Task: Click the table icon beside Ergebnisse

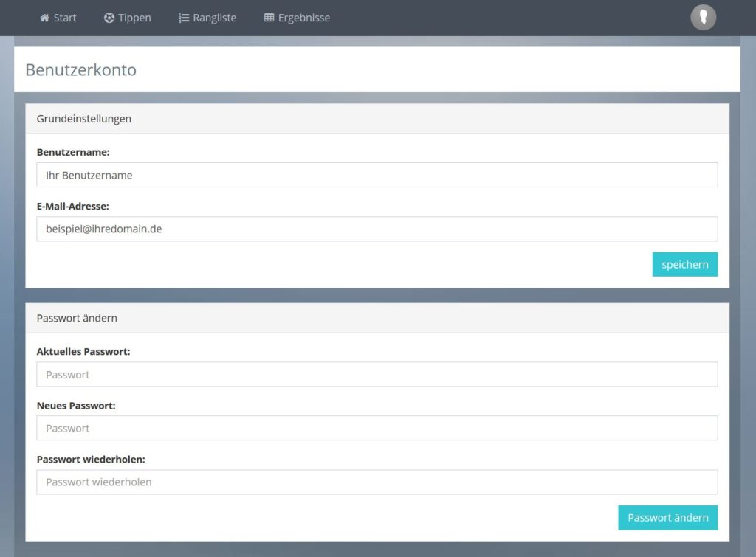Action: (x=269, y=18)
